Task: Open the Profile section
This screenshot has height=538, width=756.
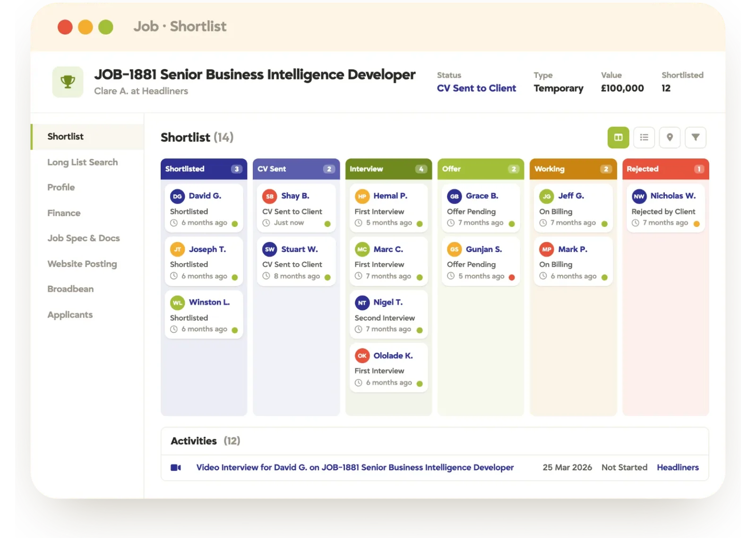Action: tap(61, 187)
